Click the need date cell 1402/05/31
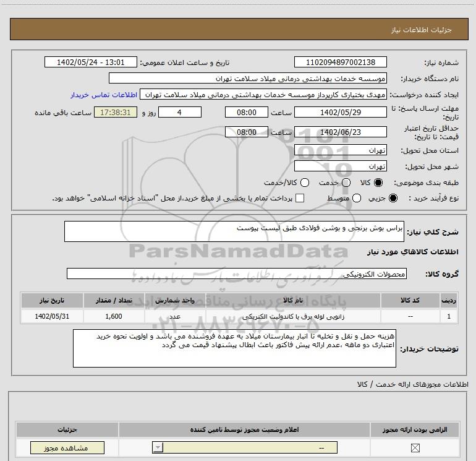This screenshot has width=476, height=461. click(52, 316)
